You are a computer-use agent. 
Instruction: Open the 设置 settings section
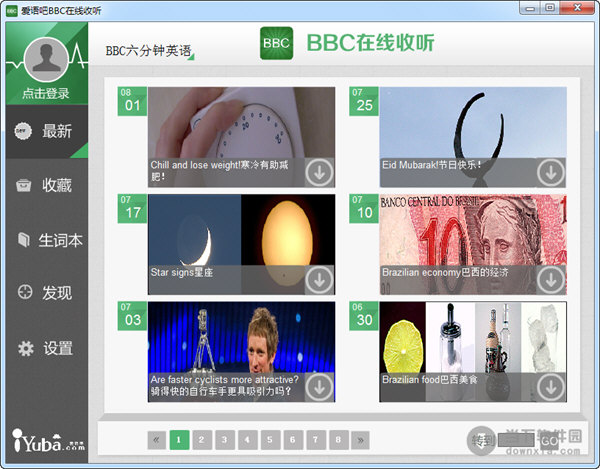tap(47, 348)
